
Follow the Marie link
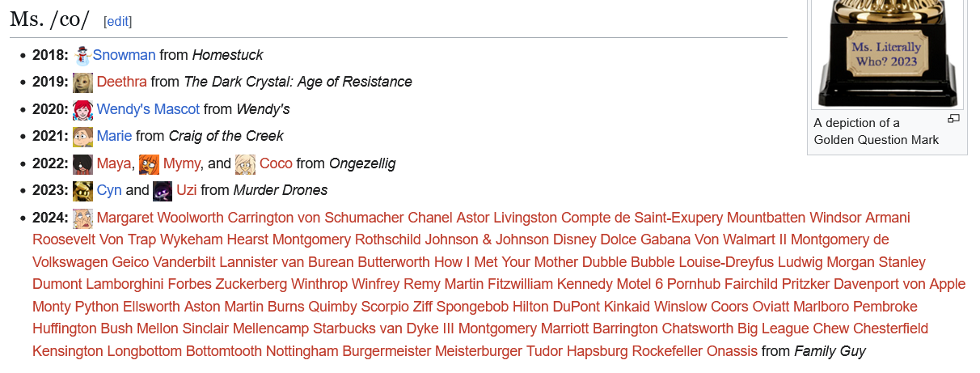pyautogui.click(x=114, y=136)
